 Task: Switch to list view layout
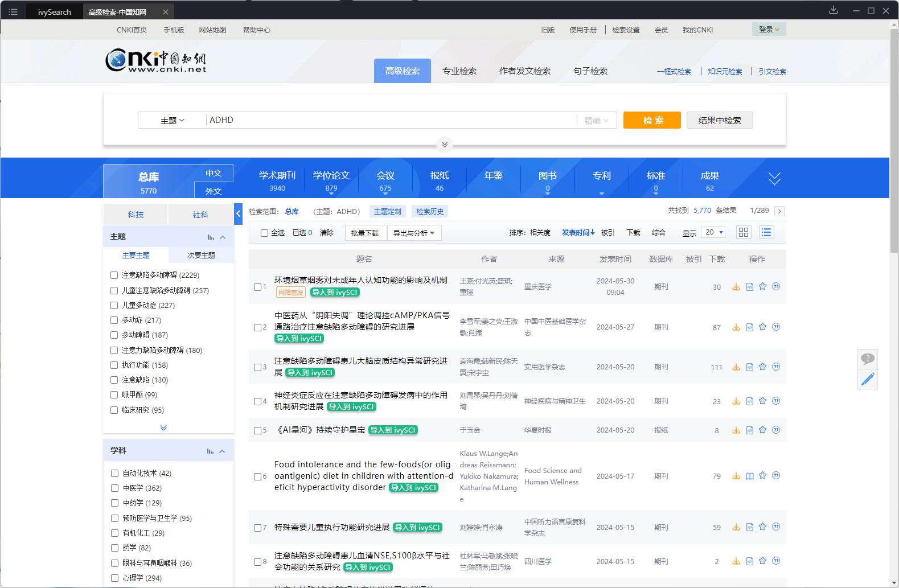(766, 232)
